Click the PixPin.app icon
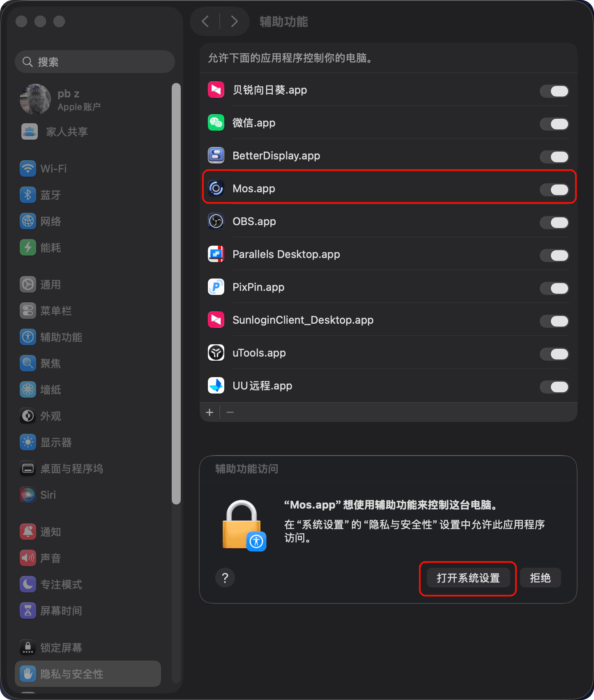Viewport: 594px width, 700px height. click(216, 287)
